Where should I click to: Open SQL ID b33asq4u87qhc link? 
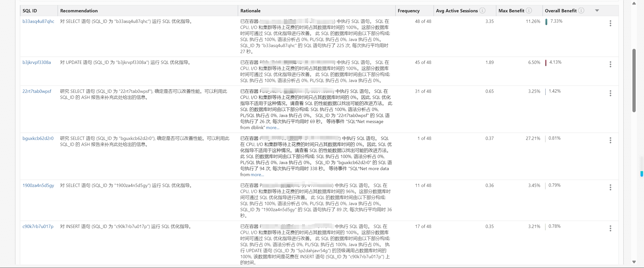coord(38,21)
